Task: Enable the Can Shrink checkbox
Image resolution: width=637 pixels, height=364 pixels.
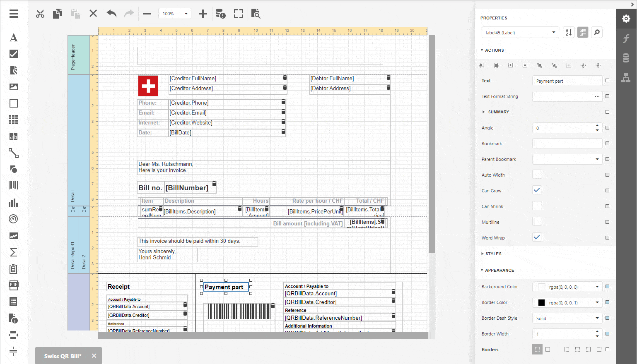Action: point(537,206)
